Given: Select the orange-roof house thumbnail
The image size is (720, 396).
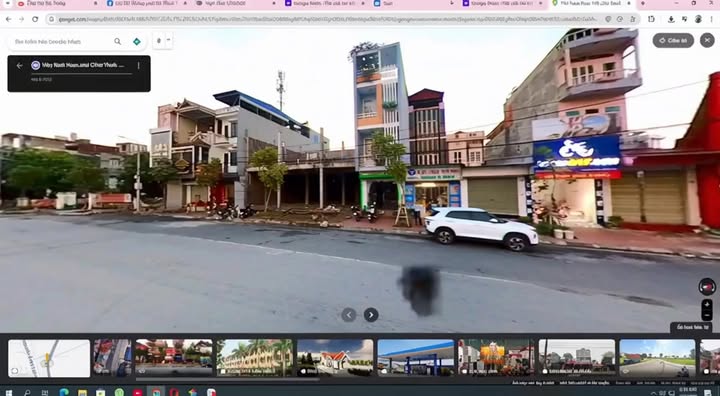Looking at the screenshot, I should pyautogui.click(x=335, y=358).
